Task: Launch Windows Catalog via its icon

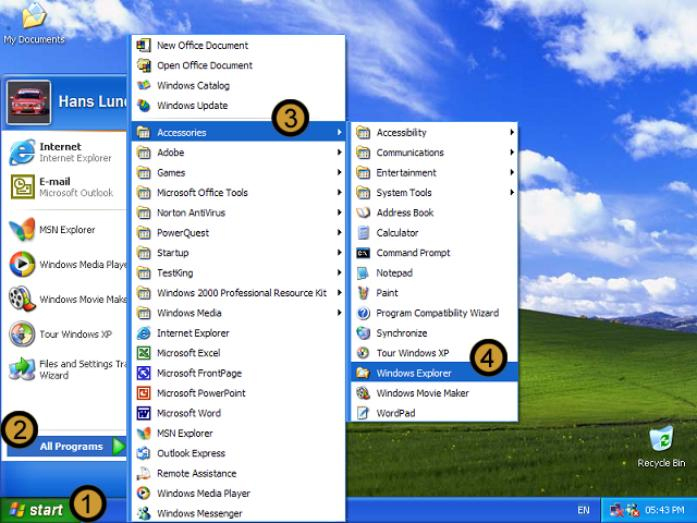Action: coord(144,85)
